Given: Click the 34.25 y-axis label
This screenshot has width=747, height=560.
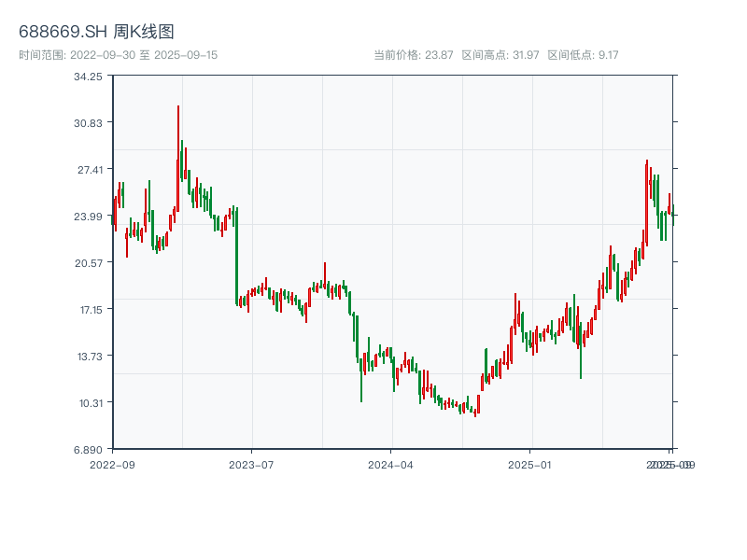Looking at the screenshot, I should pos(89,77).
